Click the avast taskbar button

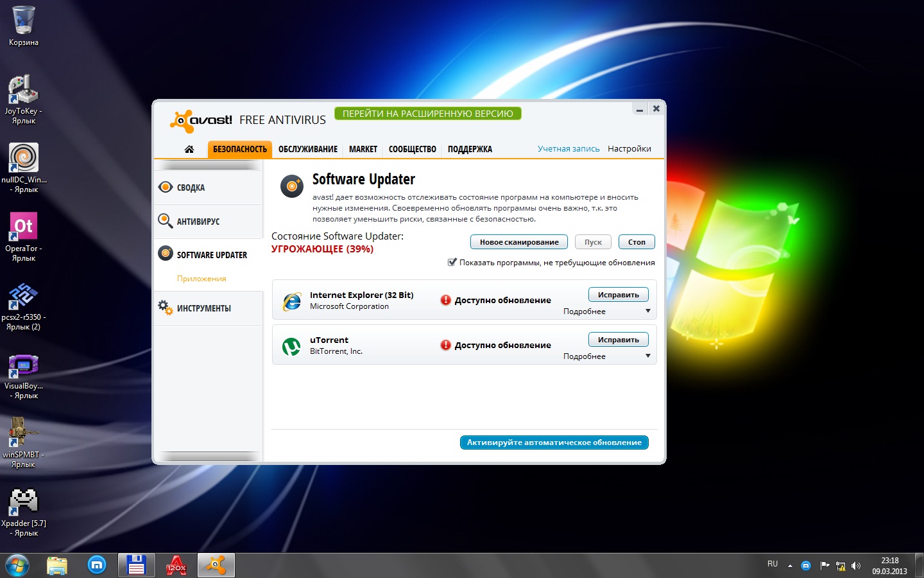click(216, 566)
